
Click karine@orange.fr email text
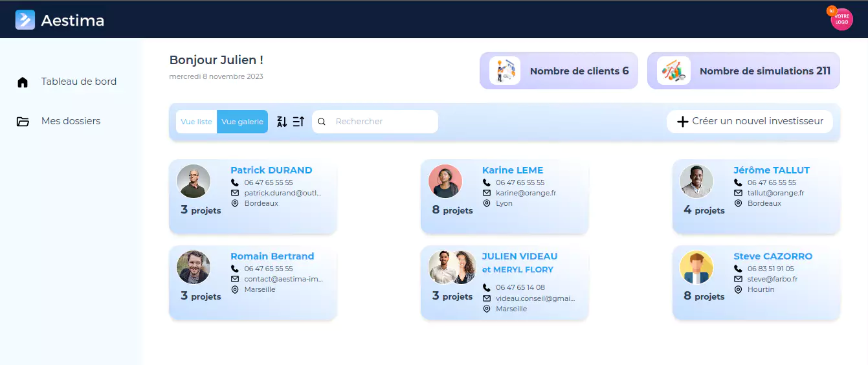point(526,193)
